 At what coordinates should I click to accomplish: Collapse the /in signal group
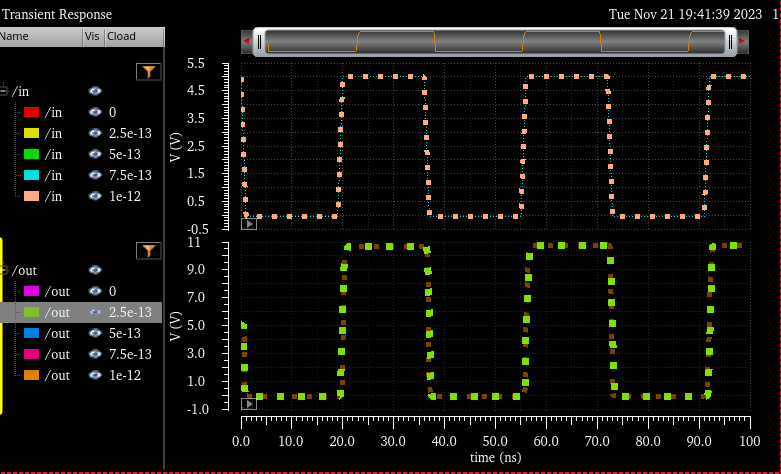pyautogui.click(x=4, y=91)
